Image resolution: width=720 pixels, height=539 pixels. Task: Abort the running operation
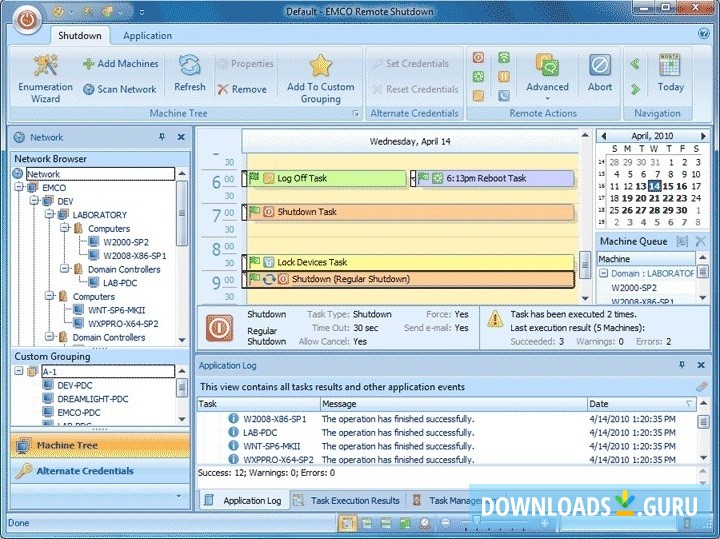600,73
